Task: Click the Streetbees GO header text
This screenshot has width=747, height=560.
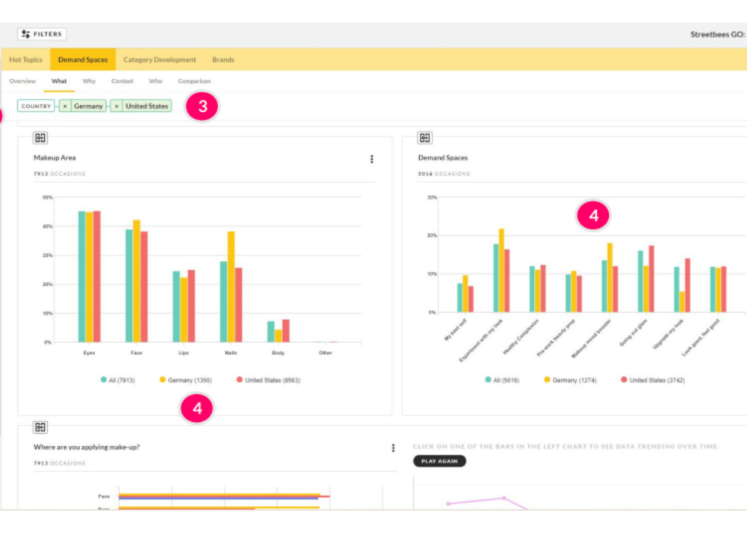Action: (717, 34)
